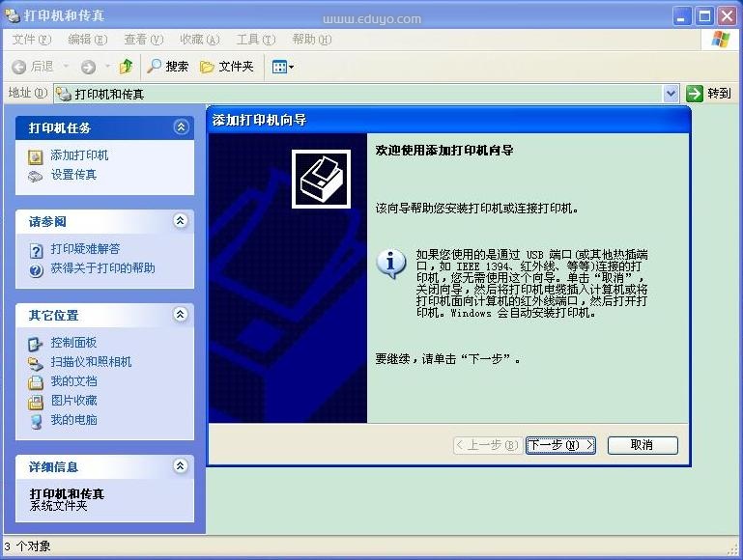Viewport: 743px width, 560px height.
Task: Click the printer icon in the address bar
Action: pos(64,95)
